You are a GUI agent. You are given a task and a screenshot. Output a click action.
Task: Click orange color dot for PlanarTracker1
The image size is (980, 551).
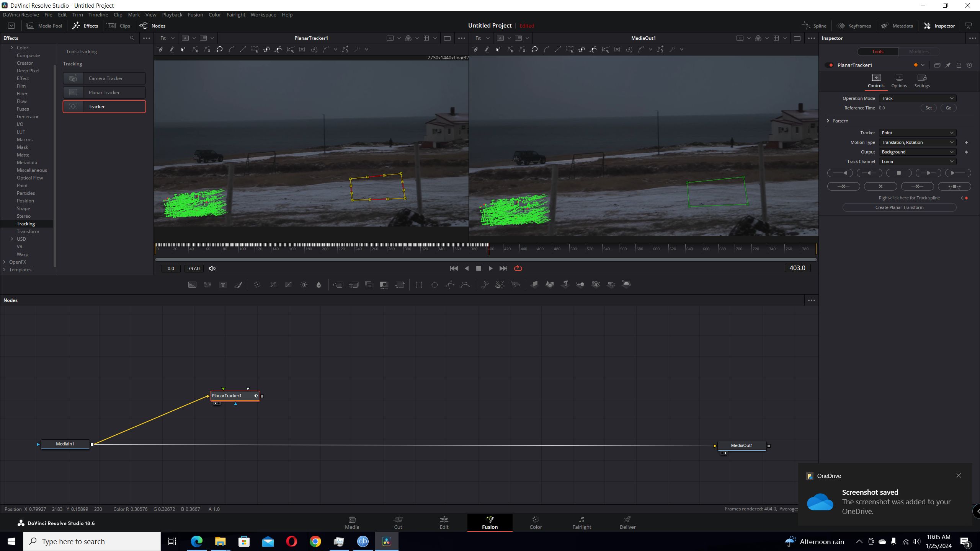[x=916, y=65]
